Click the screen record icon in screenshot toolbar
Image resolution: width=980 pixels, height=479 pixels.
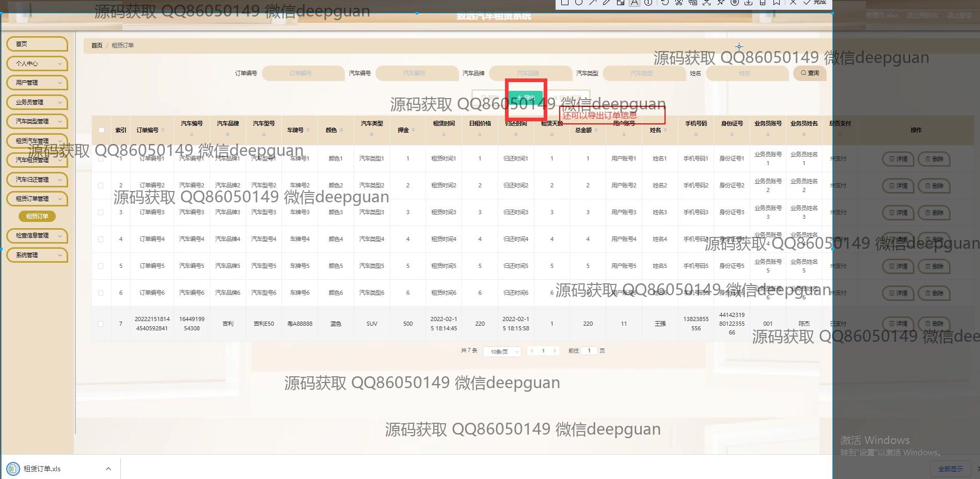click(x=734, y=3)
